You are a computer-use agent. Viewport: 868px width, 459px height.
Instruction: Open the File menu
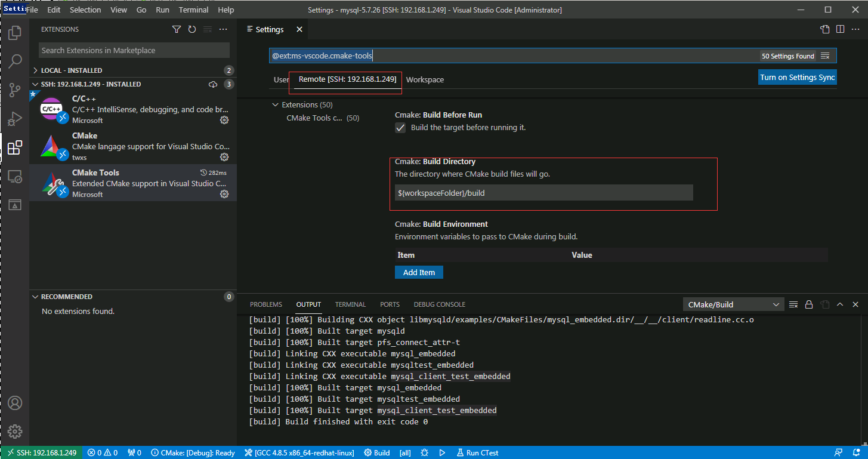[32, 10]
